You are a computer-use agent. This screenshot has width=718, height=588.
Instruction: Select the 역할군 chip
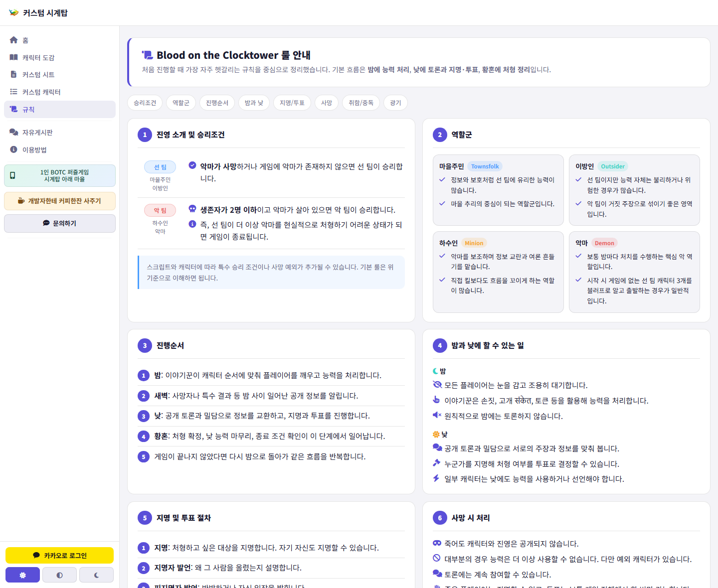(181, 103)
